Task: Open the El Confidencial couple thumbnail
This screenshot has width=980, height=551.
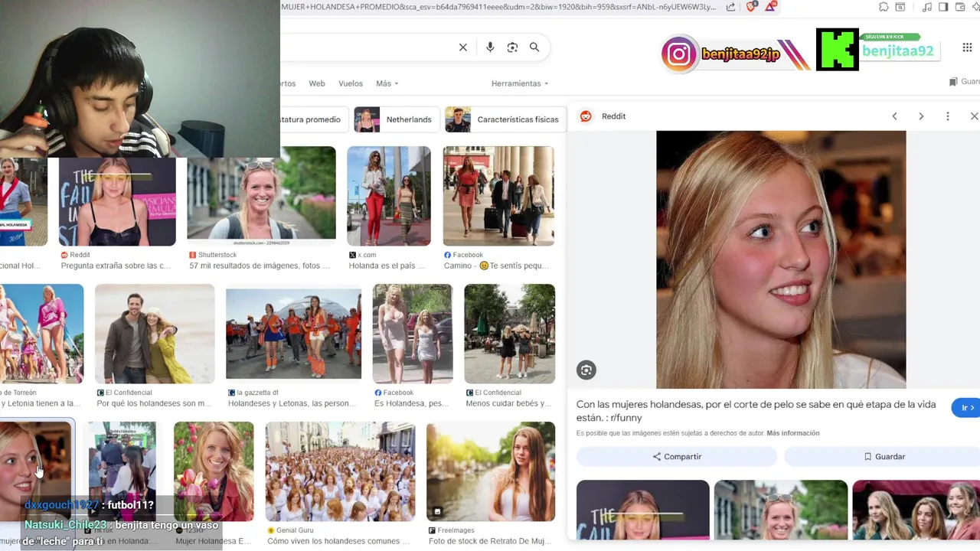Action: click(x=155, y=334)
